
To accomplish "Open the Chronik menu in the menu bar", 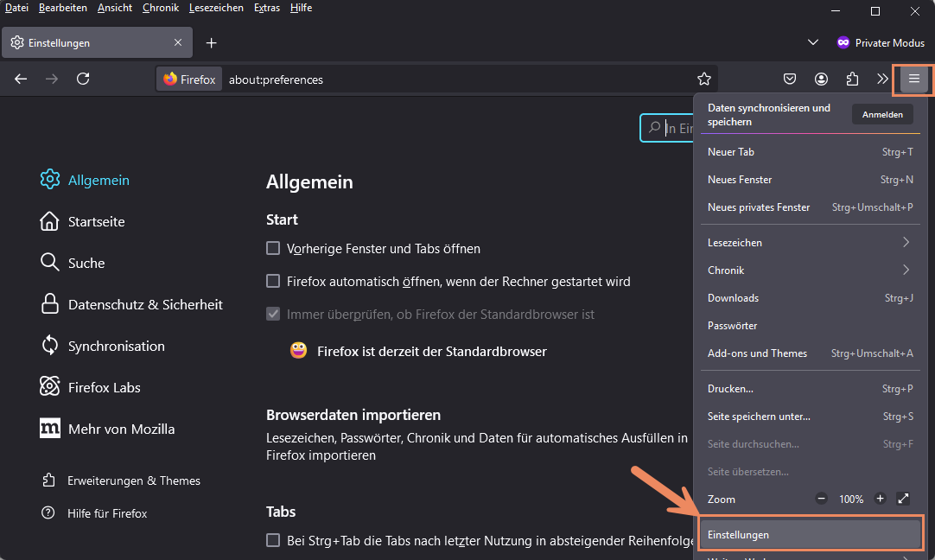I will (161, 8).
